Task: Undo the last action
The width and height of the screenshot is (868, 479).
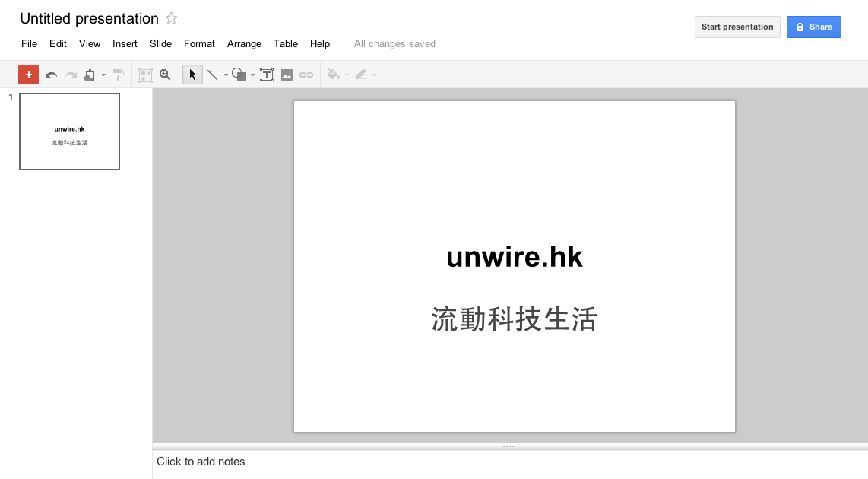Action: point(51,75)
